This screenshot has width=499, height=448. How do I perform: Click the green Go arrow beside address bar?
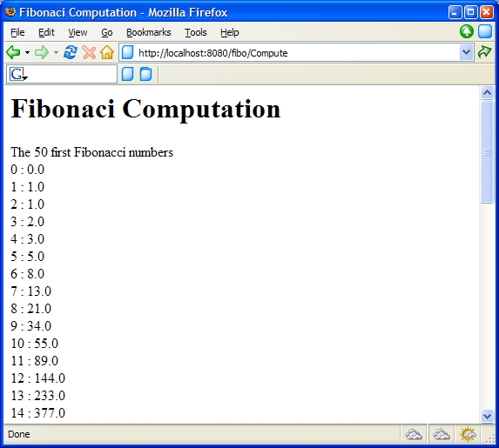click(x=485, y=52)
